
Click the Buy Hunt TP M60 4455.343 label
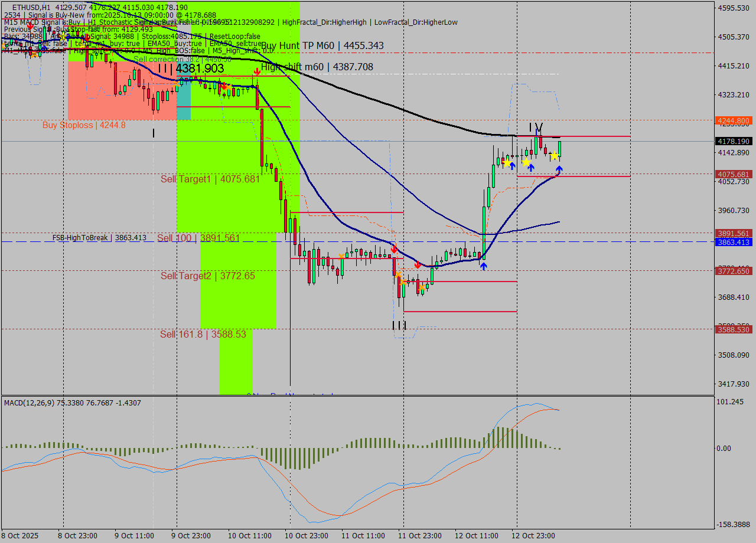click(x=322, y=45)
